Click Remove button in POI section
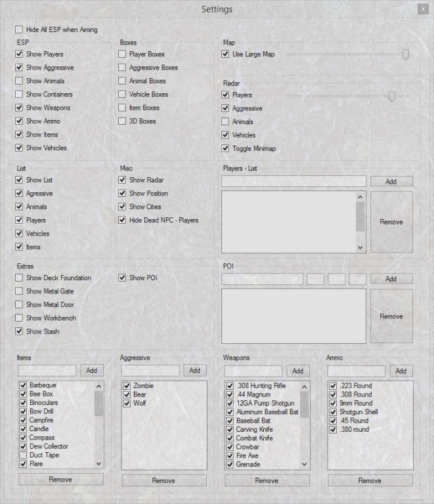This screenshot has height=504, width=434. pos(391,316)
